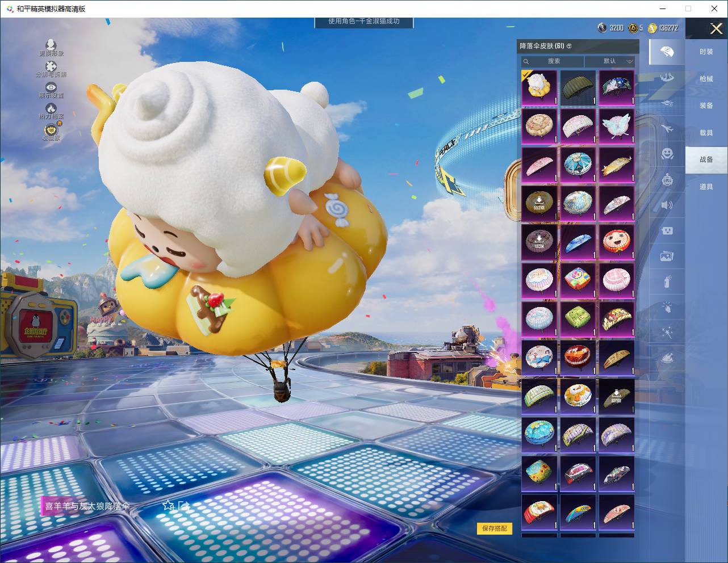Open the 热力档案 flame icon
The width and height of the screenshot is (728, 563).
(51, 108)
